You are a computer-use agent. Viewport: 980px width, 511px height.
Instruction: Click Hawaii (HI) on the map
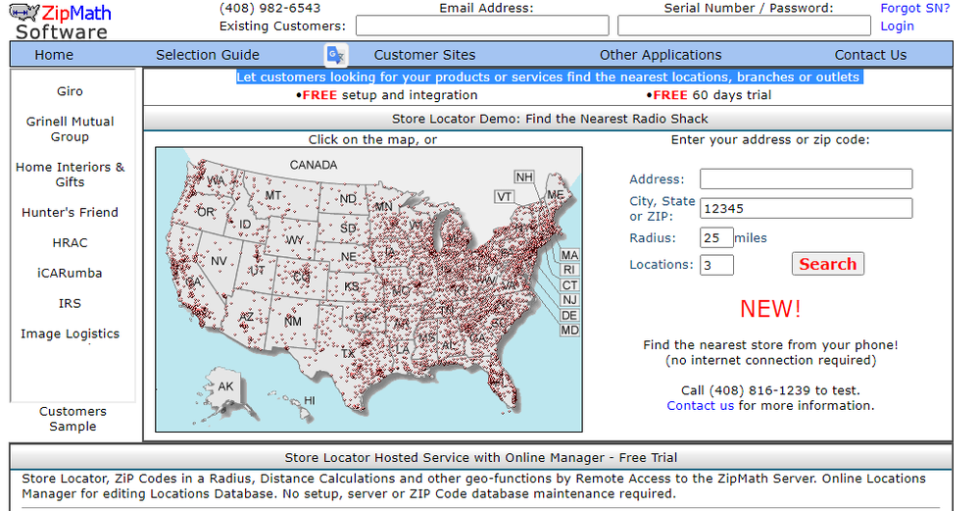tap(310, 401)
